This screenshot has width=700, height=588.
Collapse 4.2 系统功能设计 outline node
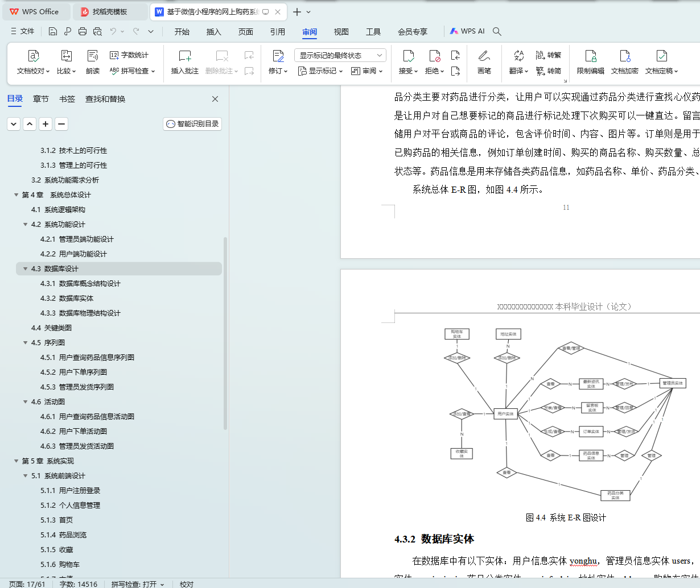coord(25,224)
